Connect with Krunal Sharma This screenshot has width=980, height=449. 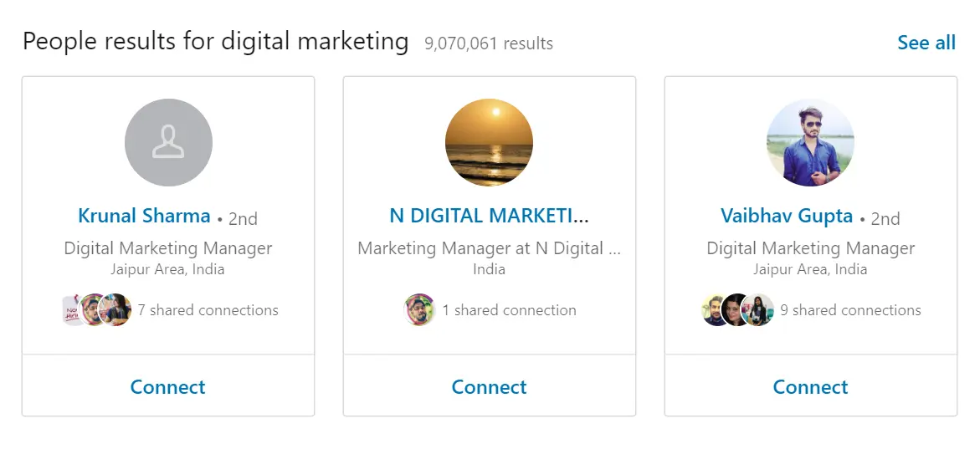(168, 387)
